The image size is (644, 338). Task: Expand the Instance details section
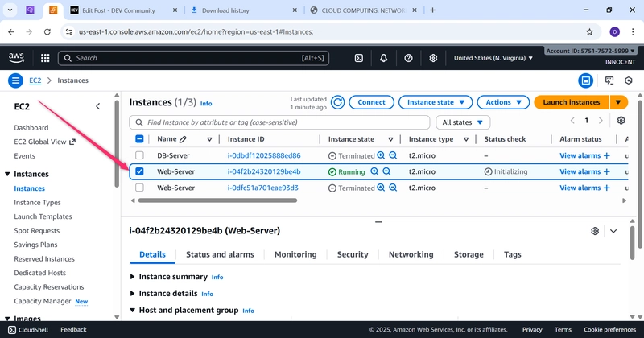[x=132, y=293]
